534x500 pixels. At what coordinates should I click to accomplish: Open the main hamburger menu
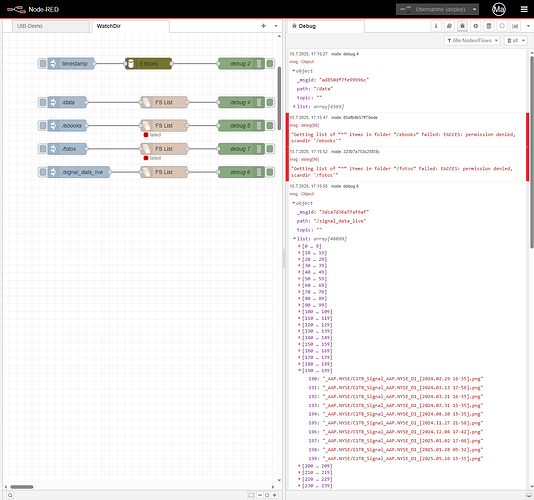pyautogui.click(x=524, y=9)
